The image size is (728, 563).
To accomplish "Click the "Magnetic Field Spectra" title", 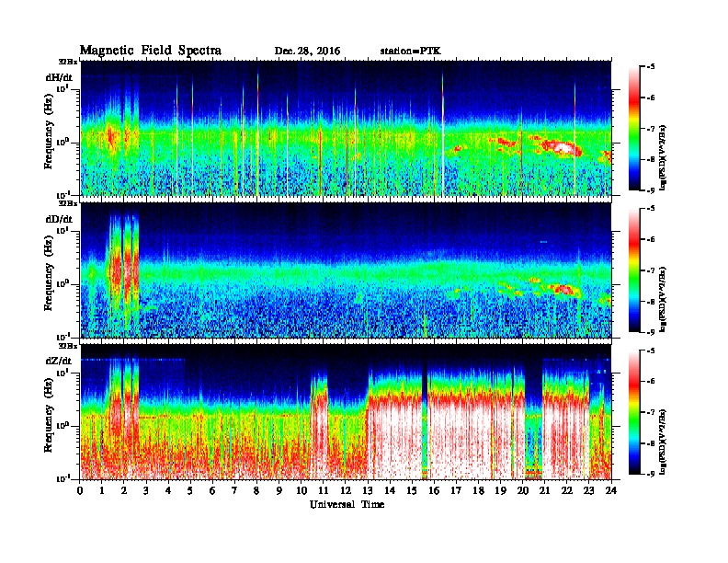I will 151,51.
